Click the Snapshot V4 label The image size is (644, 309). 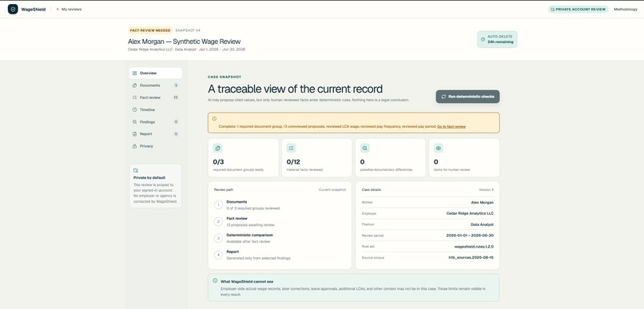(188, 30)
